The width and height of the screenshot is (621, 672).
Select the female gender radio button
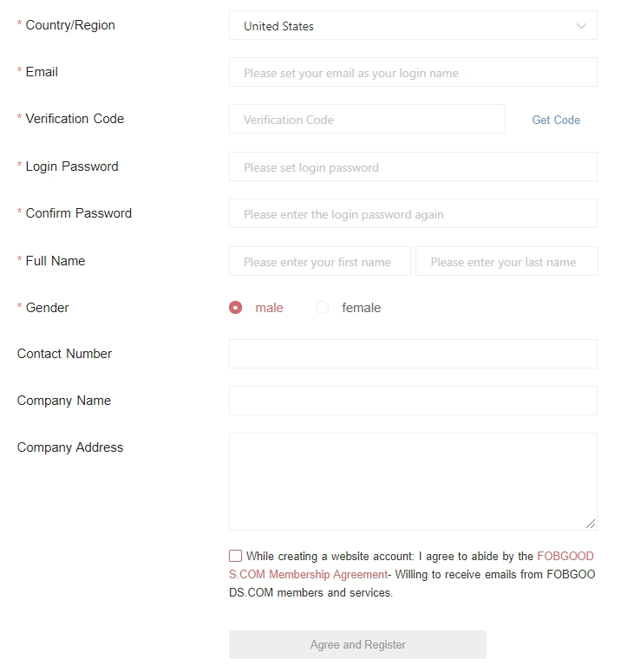tap(323, 308)
